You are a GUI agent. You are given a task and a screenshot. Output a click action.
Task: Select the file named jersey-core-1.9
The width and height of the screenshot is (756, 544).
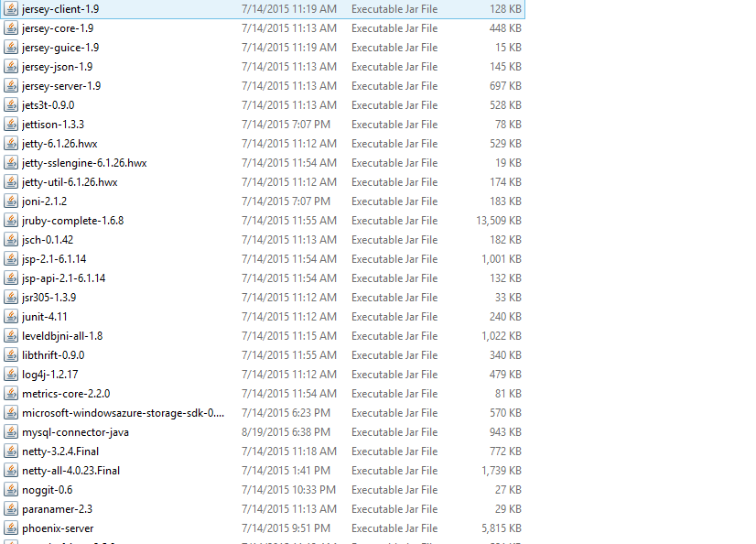[x=58, y=28]
